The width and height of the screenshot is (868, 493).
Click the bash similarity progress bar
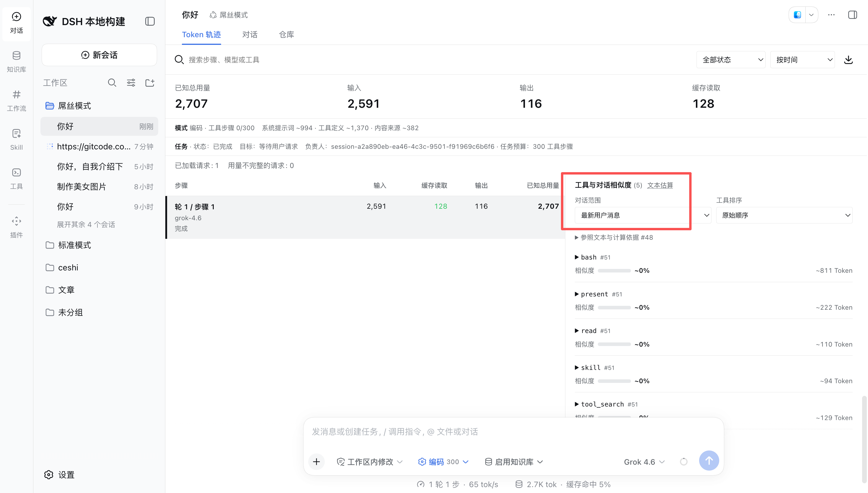coord(614,270)
